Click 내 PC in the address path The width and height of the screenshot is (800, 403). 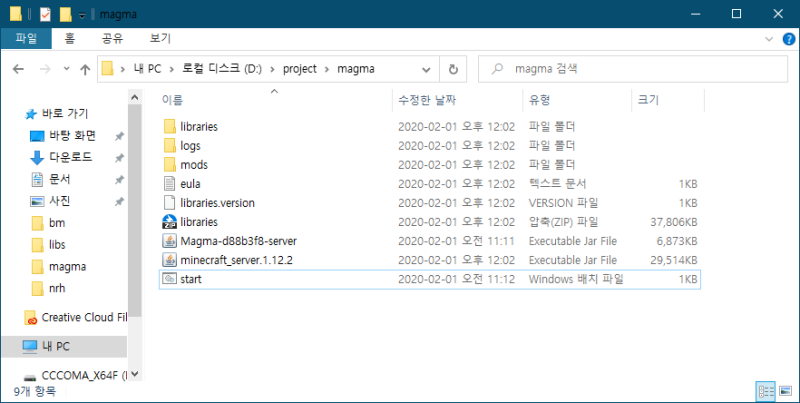(x=147, y=69)
